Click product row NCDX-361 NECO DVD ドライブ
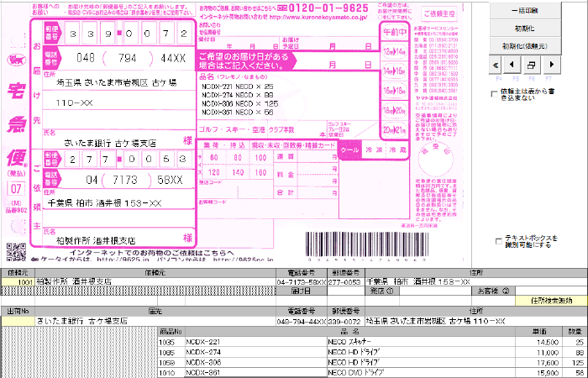The image size is (588, 378). coord(372,373)
